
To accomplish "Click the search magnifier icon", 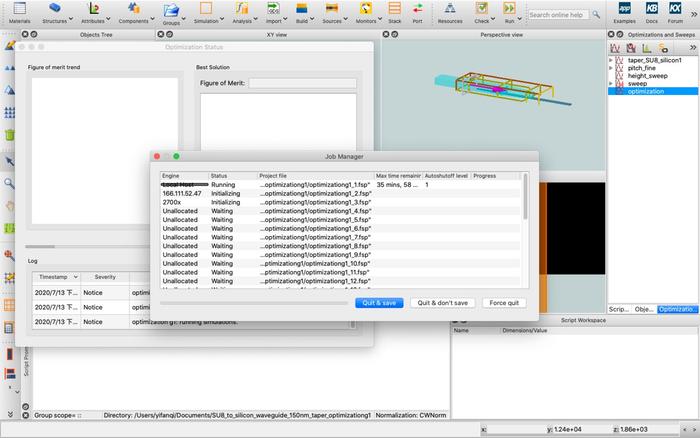I will coord(596,15).
